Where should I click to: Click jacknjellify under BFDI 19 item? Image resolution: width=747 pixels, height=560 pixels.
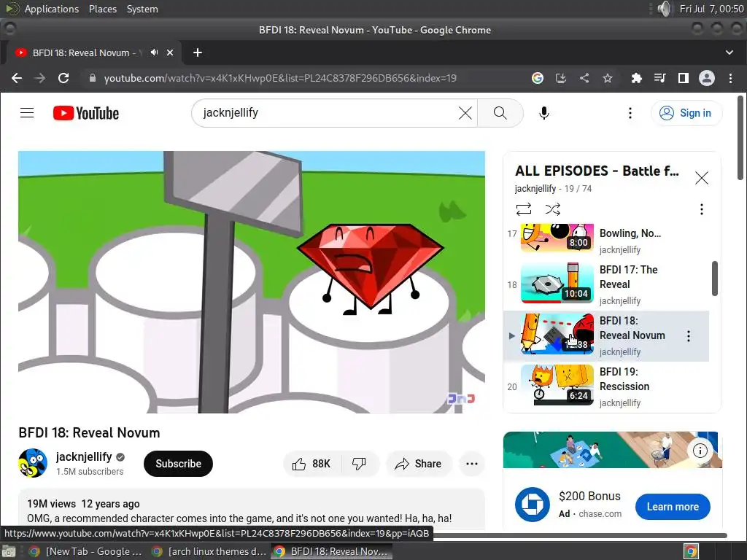[x=620, y=402]
